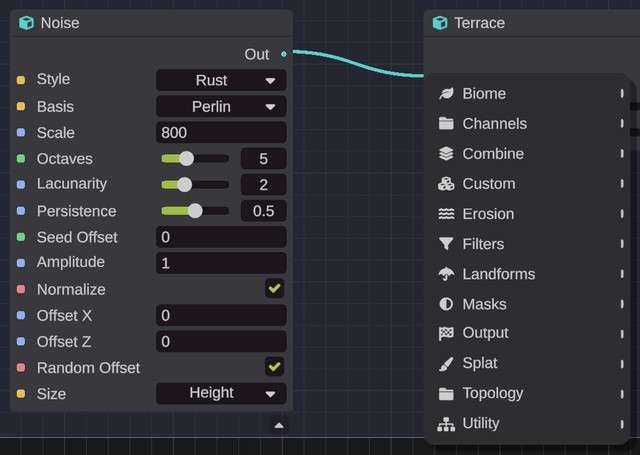Image resolution: width=640 pixels, height=455 pixels.
Task: Open the Splat menu entry
Action: pos(530,364)
